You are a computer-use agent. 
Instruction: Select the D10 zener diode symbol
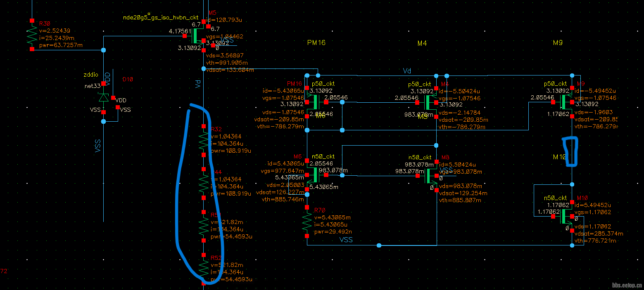click(x=103, y=98)
